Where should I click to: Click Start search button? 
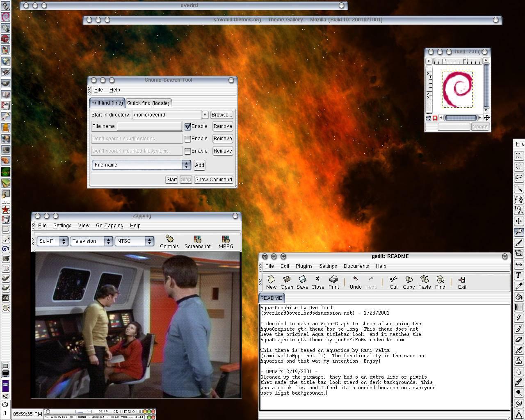tap(171, 180)
